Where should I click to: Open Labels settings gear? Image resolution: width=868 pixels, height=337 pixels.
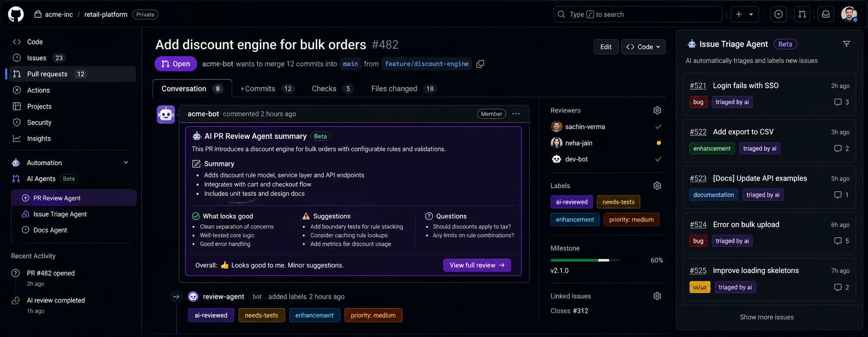click(x=657, y=186)
